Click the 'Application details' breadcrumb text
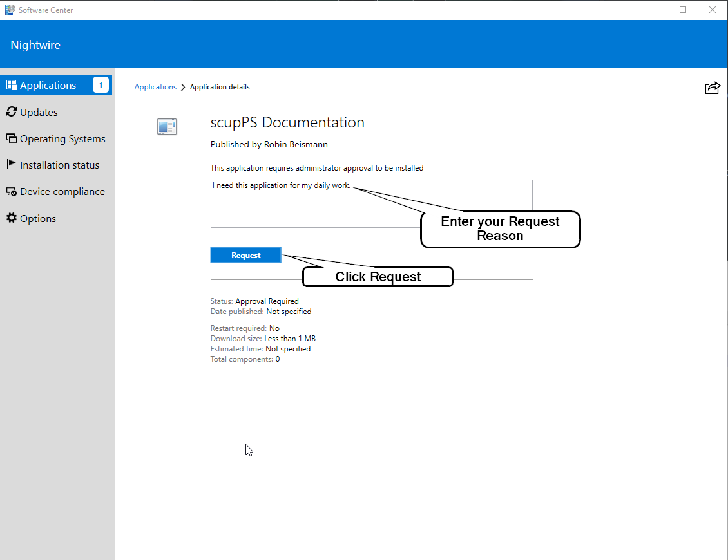Screen dimensions: 728x560 click(220, 87)
